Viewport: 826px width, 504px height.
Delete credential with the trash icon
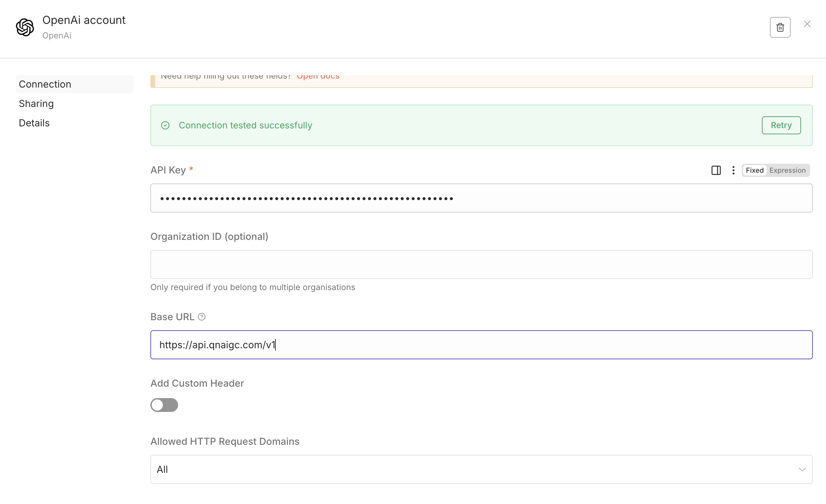(780, 27)
